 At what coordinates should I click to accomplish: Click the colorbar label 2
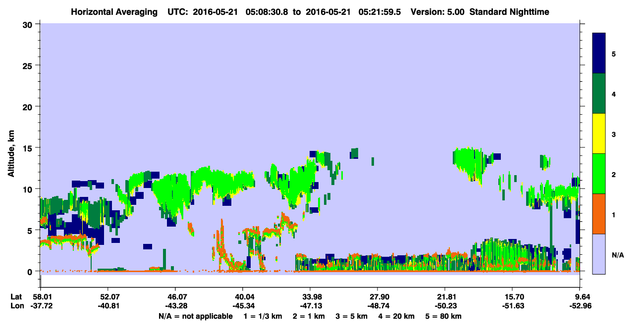(x=614, y=174)
